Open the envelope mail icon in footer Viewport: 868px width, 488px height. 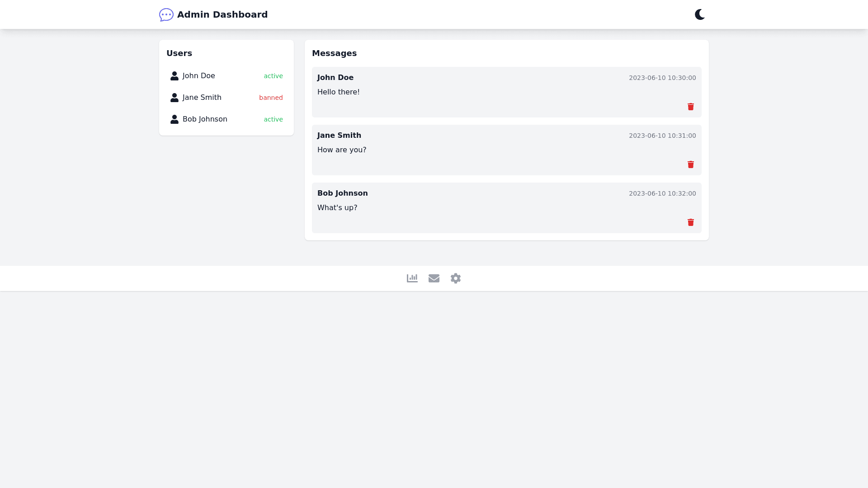tap(434, 278)
